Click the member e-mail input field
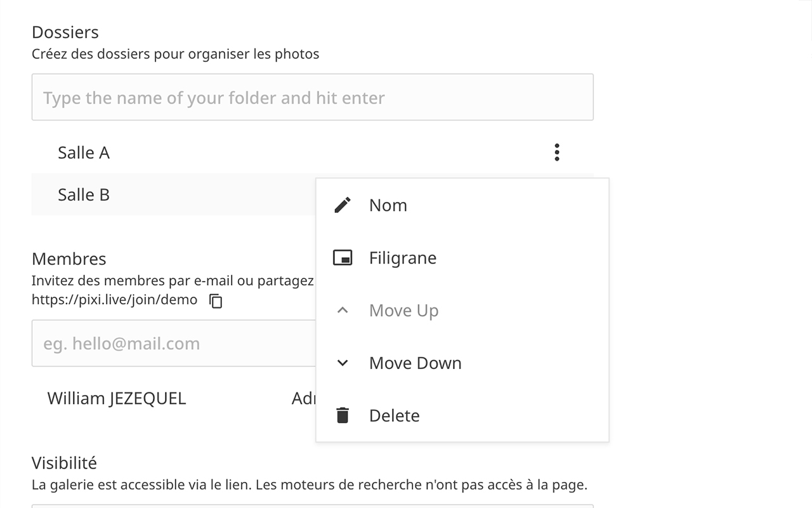This screenshot has height=508, width=812. [x=174, y=344]
